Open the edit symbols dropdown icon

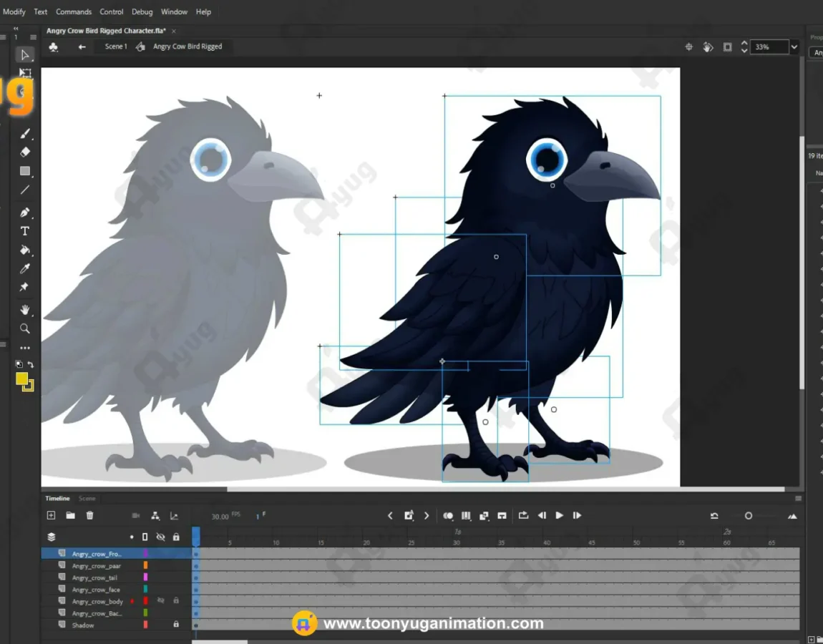tap(53, 47)
